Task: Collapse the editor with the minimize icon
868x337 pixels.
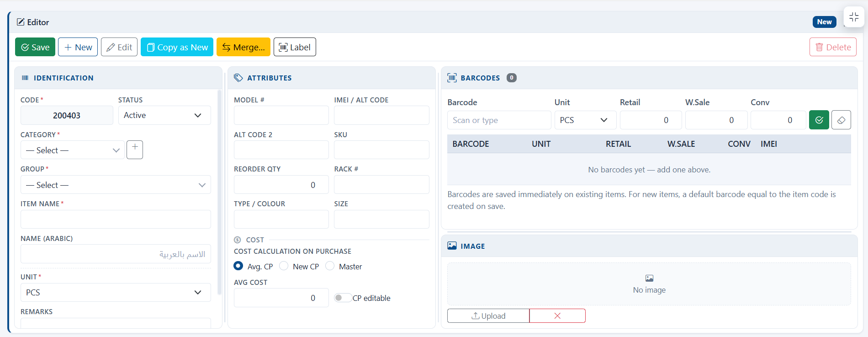Action: [x=854, y=17]
